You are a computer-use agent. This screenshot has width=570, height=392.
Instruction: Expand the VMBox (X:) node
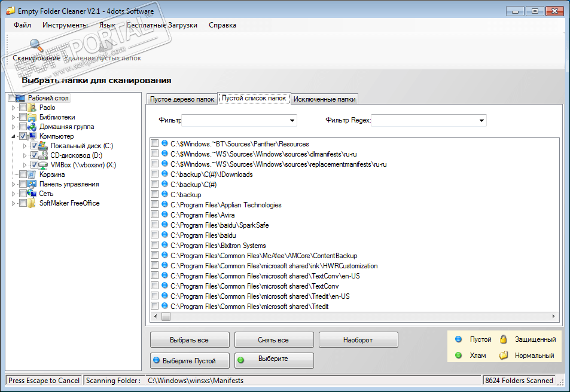coord(25,165)
